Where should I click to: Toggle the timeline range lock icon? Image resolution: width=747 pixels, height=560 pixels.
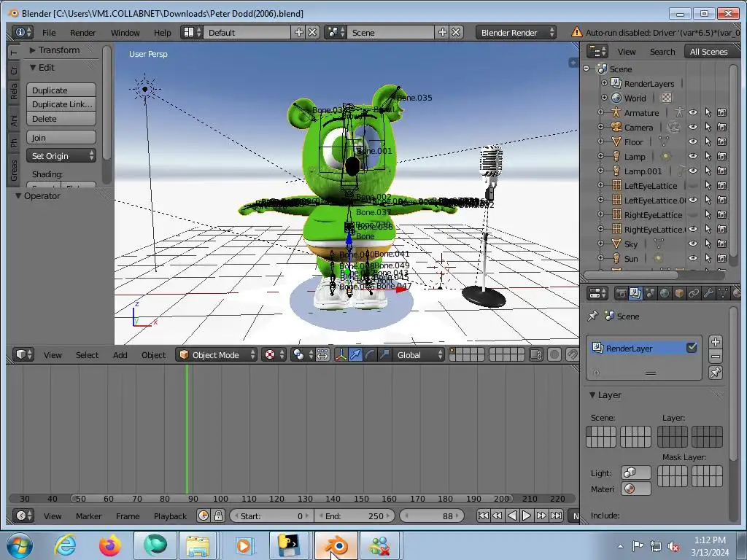pyautogui.click(x=218, y=516)
